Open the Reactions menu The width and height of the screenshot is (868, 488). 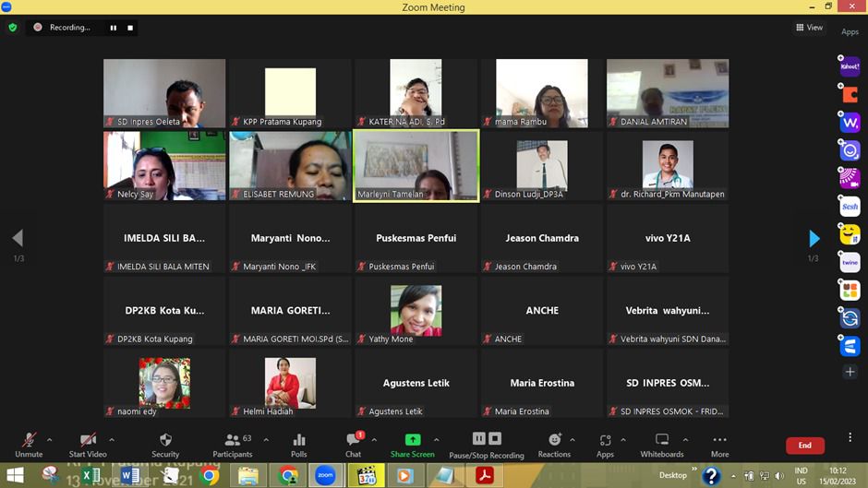(554, 445)
